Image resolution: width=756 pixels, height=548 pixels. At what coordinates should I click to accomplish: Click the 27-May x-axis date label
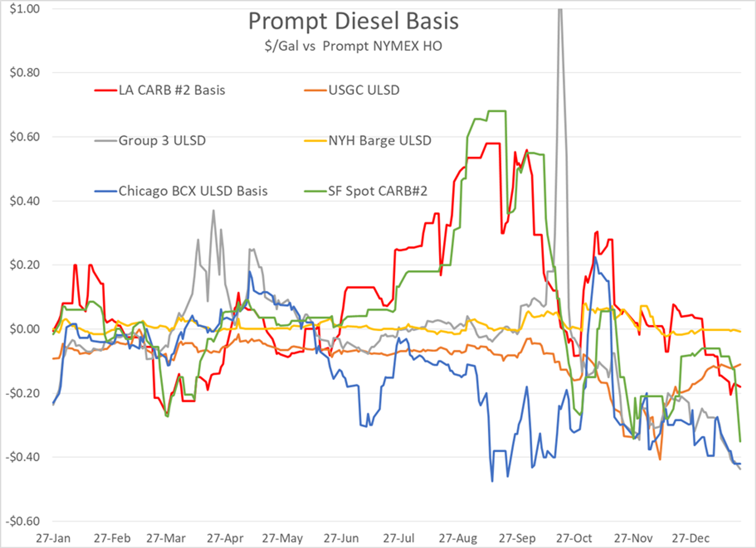[282, 538]
